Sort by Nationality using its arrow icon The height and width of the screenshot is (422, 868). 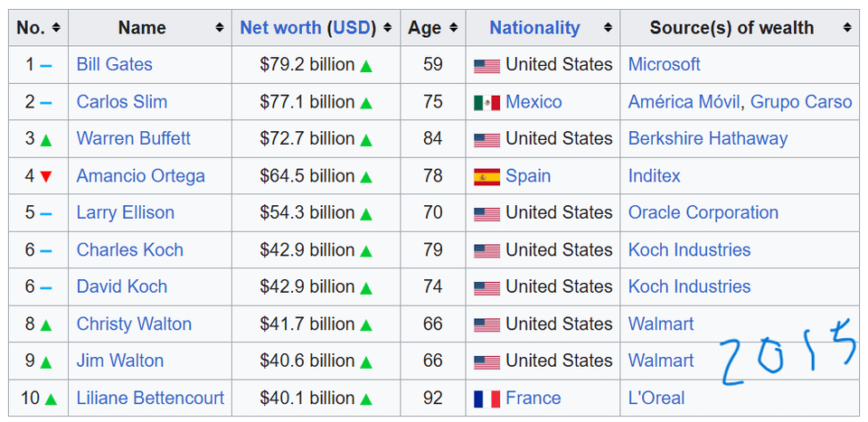click(x=608, y=28)
